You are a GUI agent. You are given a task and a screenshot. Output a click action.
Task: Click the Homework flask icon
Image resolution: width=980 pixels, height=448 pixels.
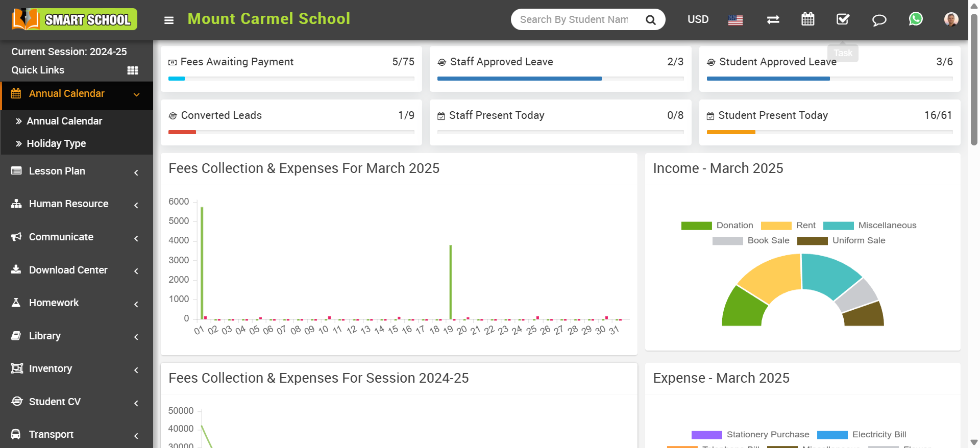16,303
